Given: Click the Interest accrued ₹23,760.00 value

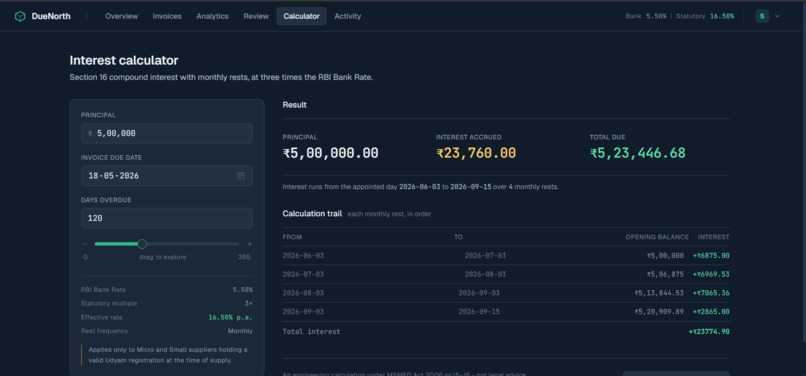Looking at the screenshot, I should 476,153.
